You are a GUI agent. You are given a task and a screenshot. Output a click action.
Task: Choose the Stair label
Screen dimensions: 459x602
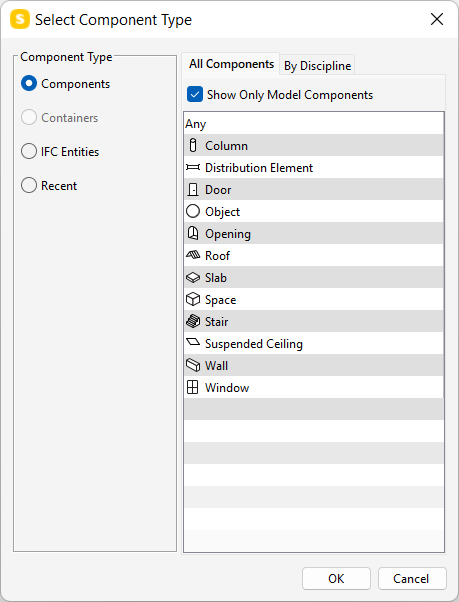[x=216, y=322]
